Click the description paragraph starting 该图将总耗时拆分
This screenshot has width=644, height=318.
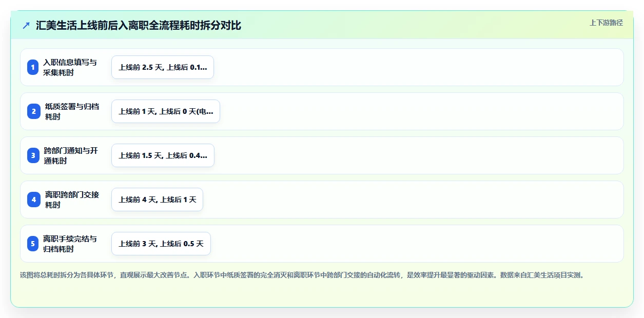[x=302, y=275]
